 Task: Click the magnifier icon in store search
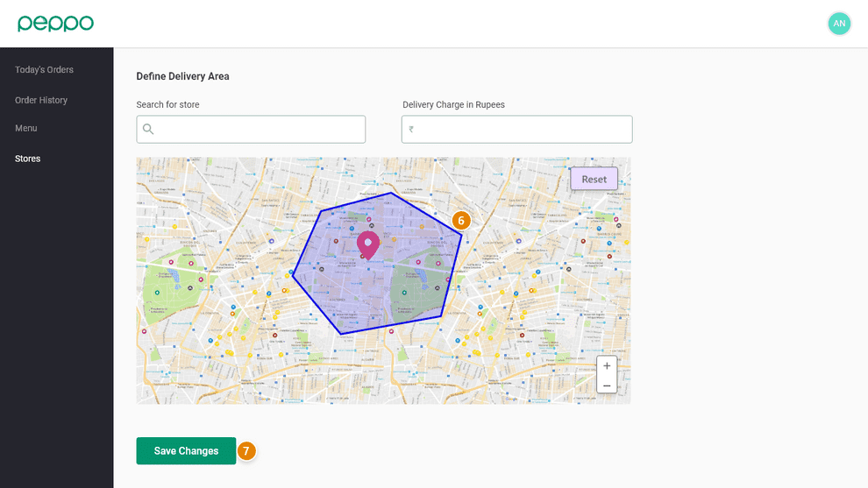pyautogui.click(x=148, y=130)
